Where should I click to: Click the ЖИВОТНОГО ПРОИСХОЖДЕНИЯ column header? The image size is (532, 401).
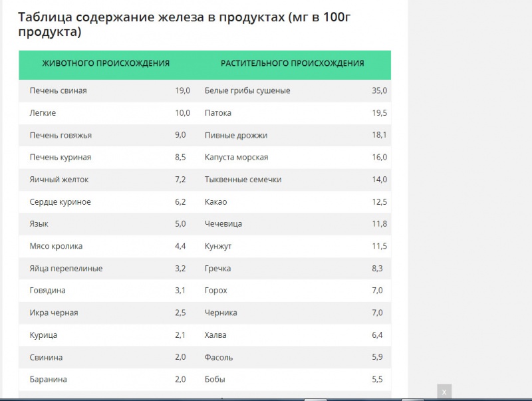[106, 63]
